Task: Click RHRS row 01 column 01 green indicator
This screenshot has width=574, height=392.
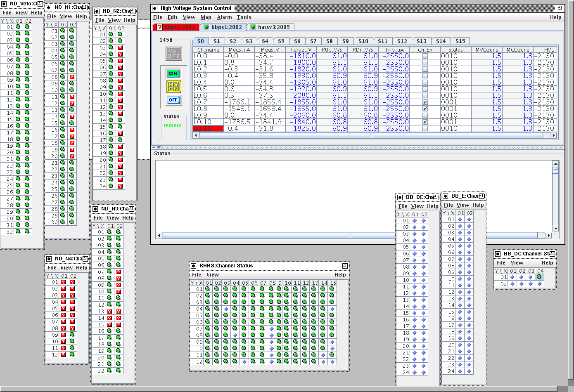Action: [208, 289]
